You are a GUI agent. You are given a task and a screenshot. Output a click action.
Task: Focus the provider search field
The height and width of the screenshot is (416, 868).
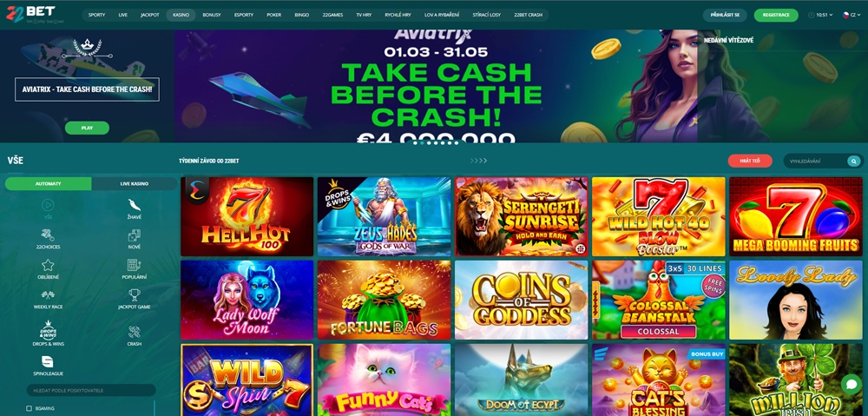91,390
